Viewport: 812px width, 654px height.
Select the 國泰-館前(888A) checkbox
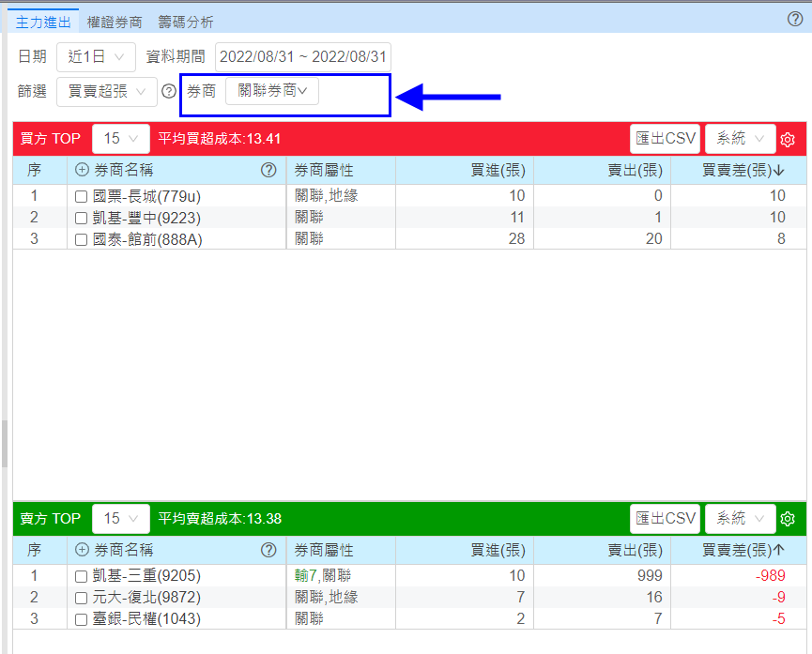pos(82,239)
